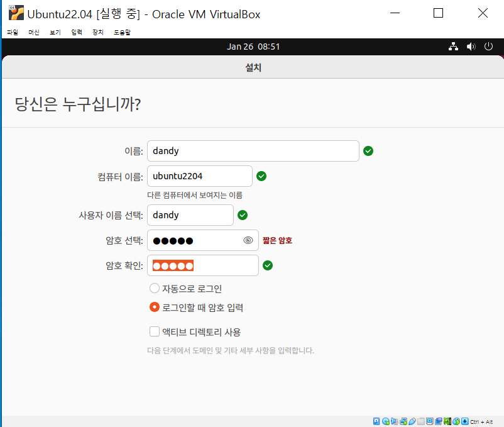Open the 입력 menu
Image resolution: width=504 pixels, height=427 pixels.
(77, 32)
